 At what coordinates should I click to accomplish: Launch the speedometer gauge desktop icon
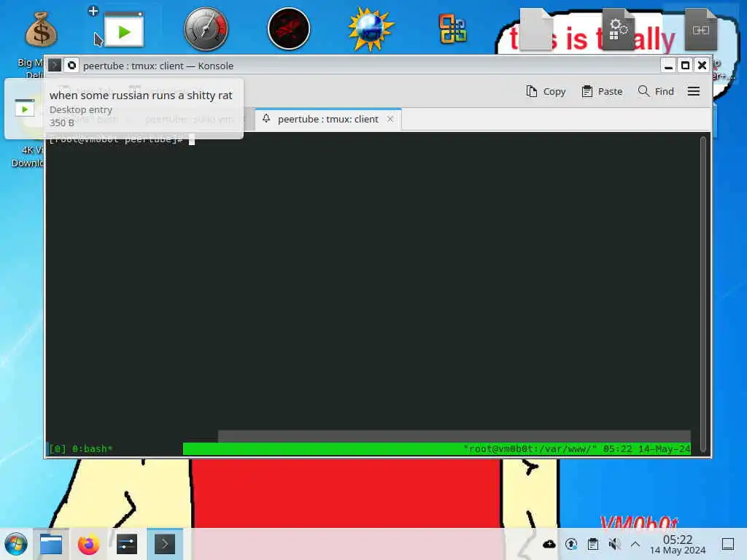click(x=206, y=29)
